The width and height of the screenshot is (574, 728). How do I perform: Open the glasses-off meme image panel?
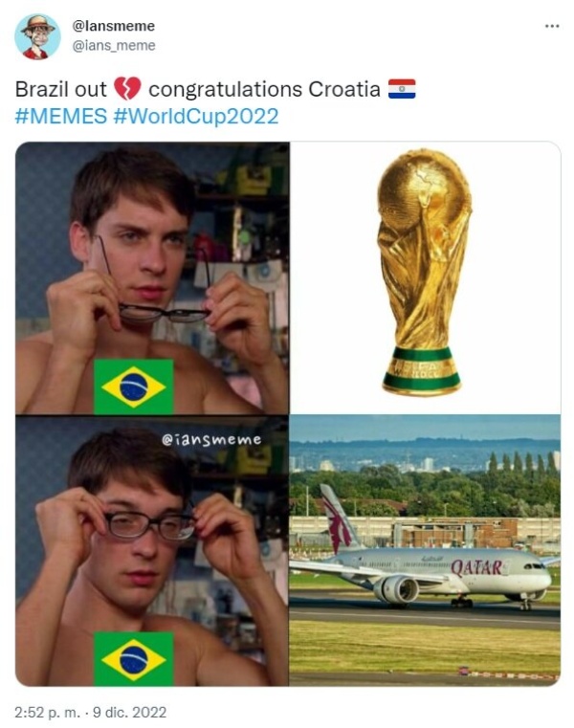tap(152, 278)
